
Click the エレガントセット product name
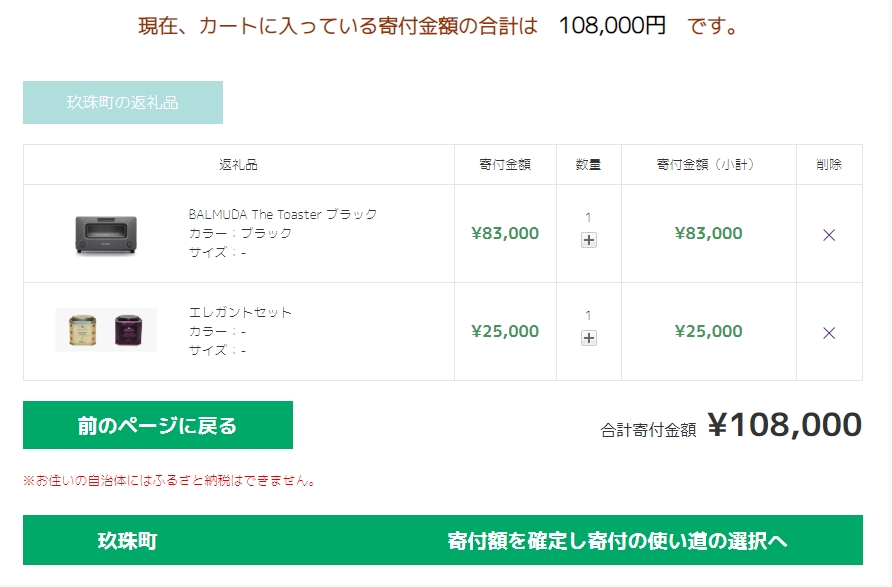241,312
